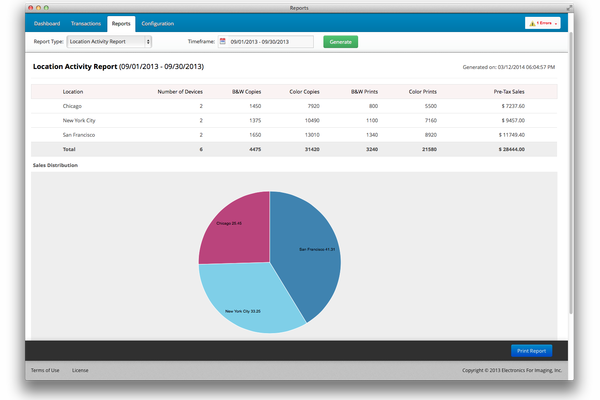Click the Generated on timestamp text
Screen dimensions: 600x400
[509, 67]
